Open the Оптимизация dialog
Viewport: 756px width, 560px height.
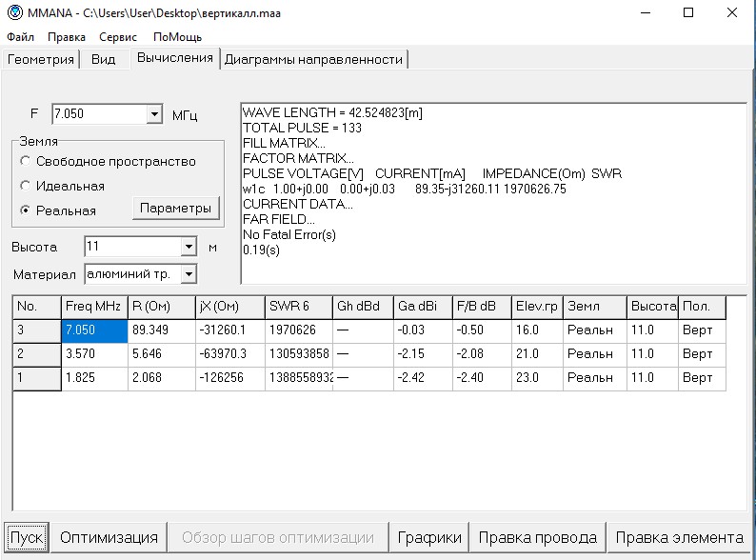coord(109,537)
